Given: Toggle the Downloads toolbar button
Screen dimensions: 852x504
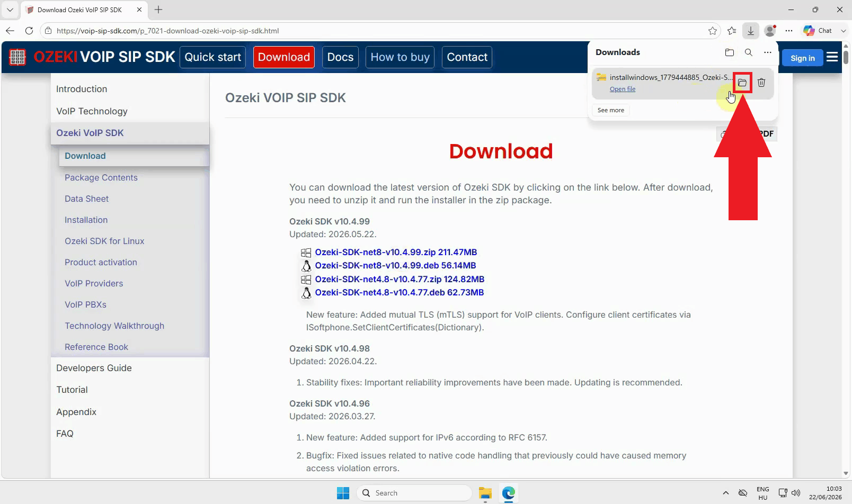Looking at the screenshot, I should (751, 31).
